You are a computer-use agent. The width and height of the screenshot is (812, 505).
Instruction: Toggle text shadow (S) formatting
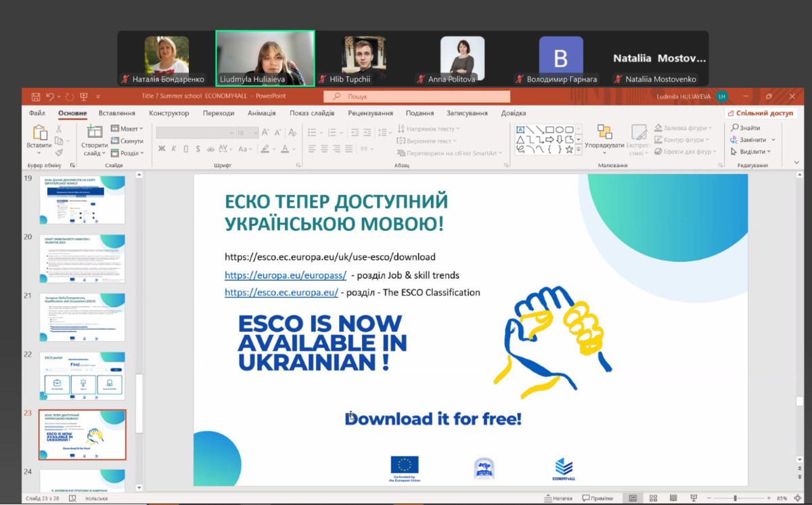(198, 149)
